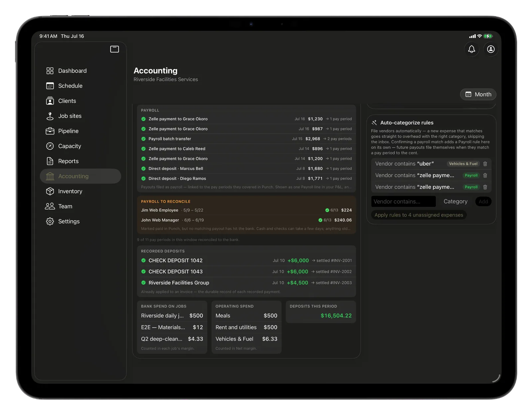Click green check beside CHECK DEPOSIT 1042
The height and width of the screenshot is (414, 532).
(x=143, y=261)
